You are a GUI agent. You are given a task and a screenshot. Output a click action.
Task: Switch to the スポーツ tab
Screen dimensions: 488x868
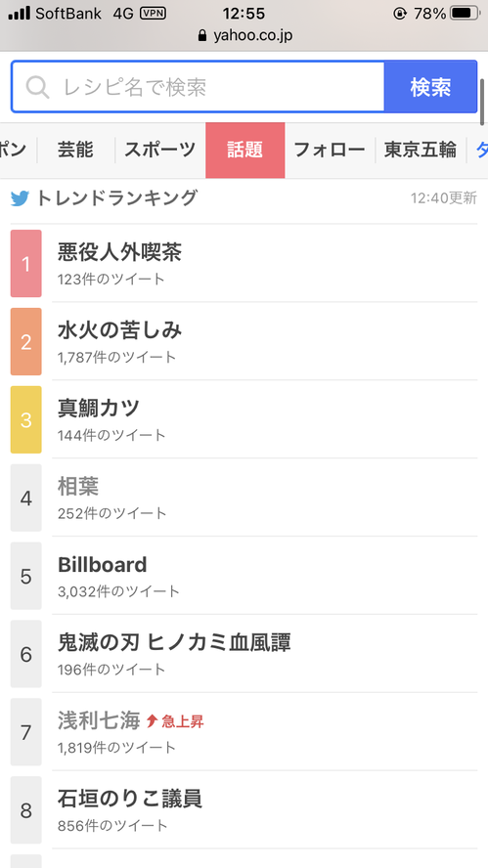[160, 150]
